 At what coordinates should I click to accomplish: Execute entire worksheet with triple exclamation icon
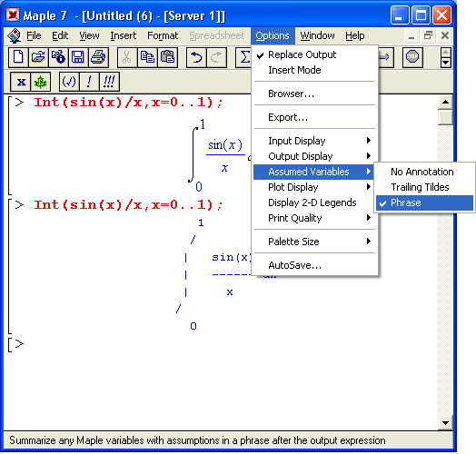point(109,82)
